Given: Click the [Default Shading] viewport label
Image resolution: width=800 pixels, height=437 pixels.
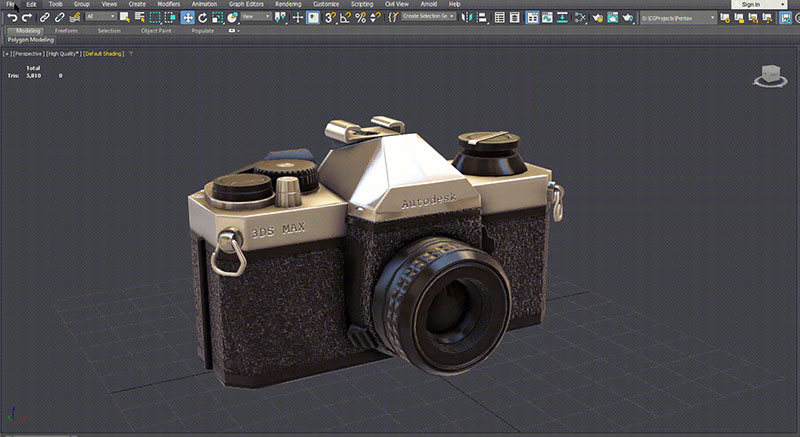Looking at the screenshot, I should [x=104, y=54].
